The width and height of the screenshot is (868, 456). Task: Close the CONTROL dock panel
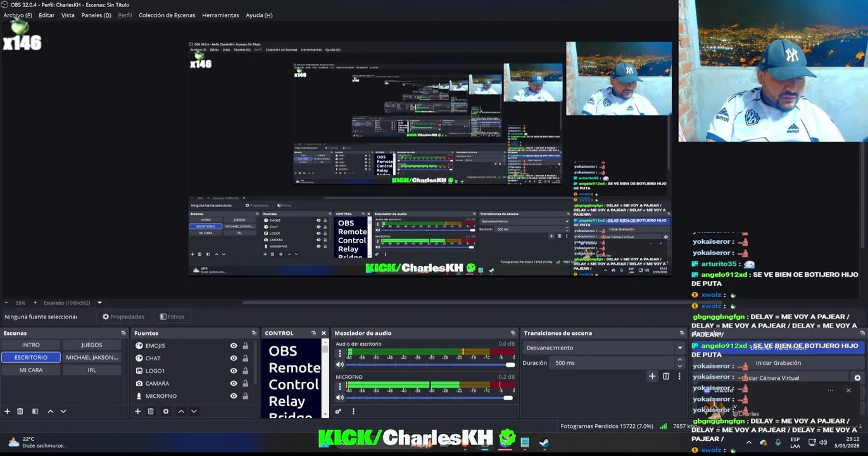click(x=324, y=333)
